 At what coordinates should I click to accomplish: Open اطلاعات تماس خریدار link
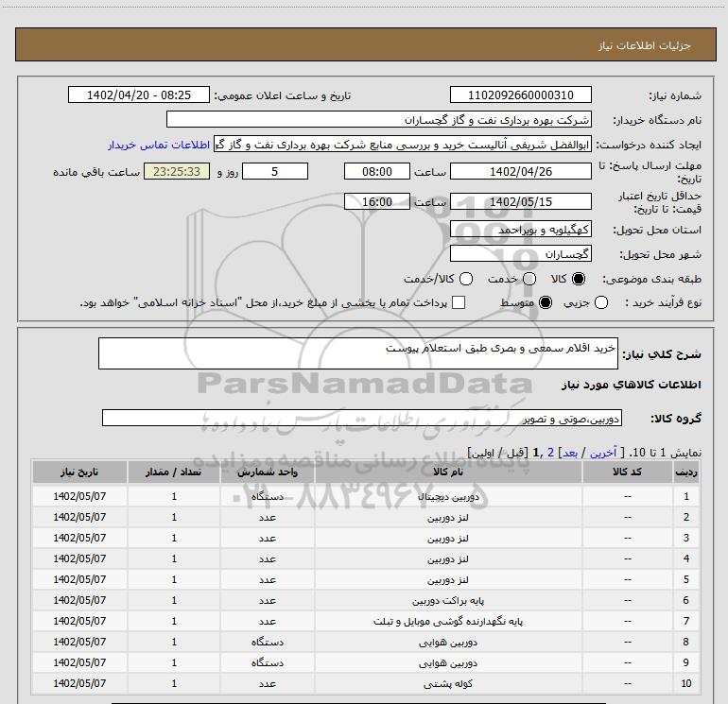(x=159, y=145)
